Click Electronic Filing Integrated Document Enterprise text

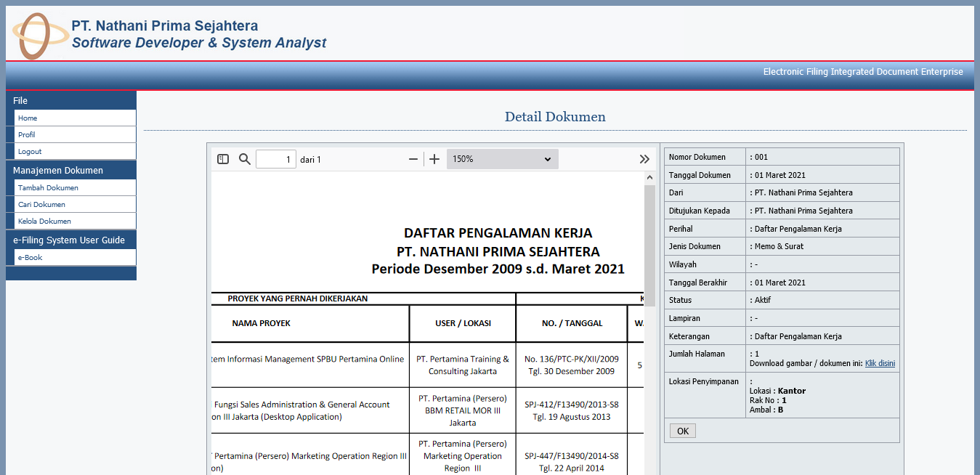pos(863,72)
